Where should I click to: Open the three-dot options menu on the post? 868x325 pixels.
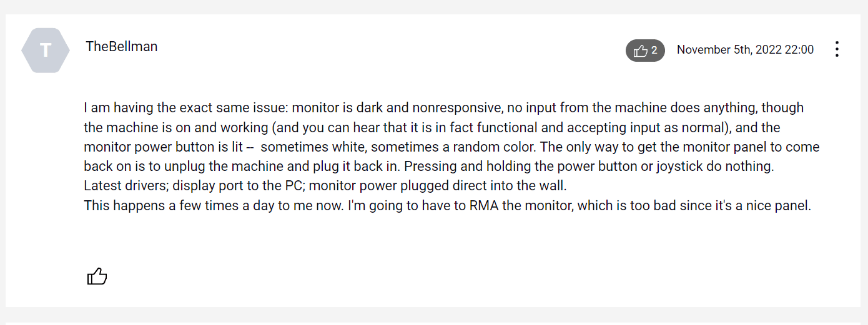click(837, 50)
